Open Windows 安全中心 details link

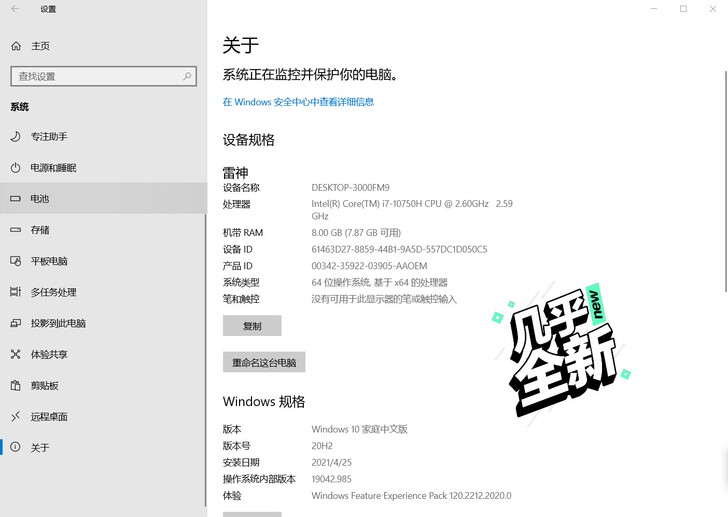click(298, 102)
